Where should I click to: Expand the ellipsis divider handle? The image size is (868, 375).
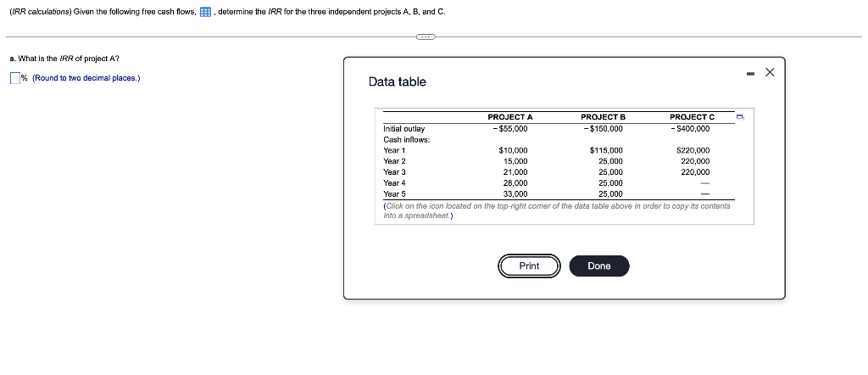click(426, 37)
